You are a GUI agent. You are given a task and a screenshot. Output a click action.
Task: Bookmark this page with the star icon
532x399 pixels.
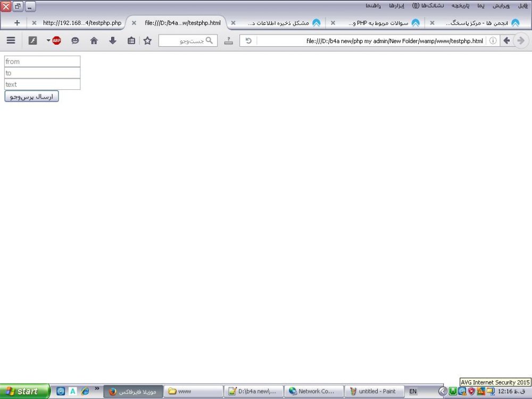coord(147,40)
